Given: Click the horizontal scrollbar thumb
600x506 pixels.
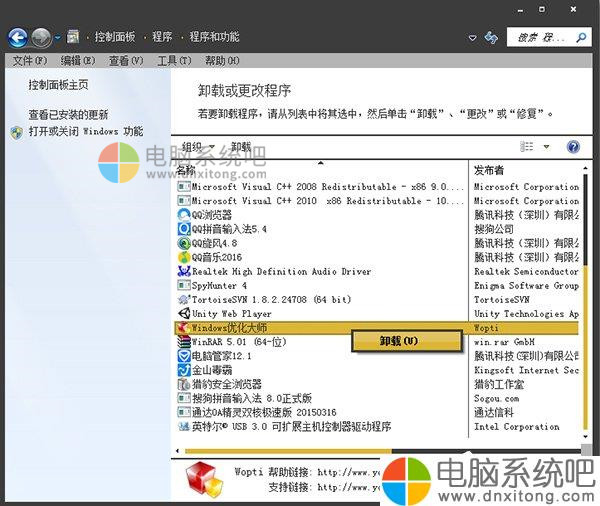Looking at the screenshot, I should click(288, 451).
